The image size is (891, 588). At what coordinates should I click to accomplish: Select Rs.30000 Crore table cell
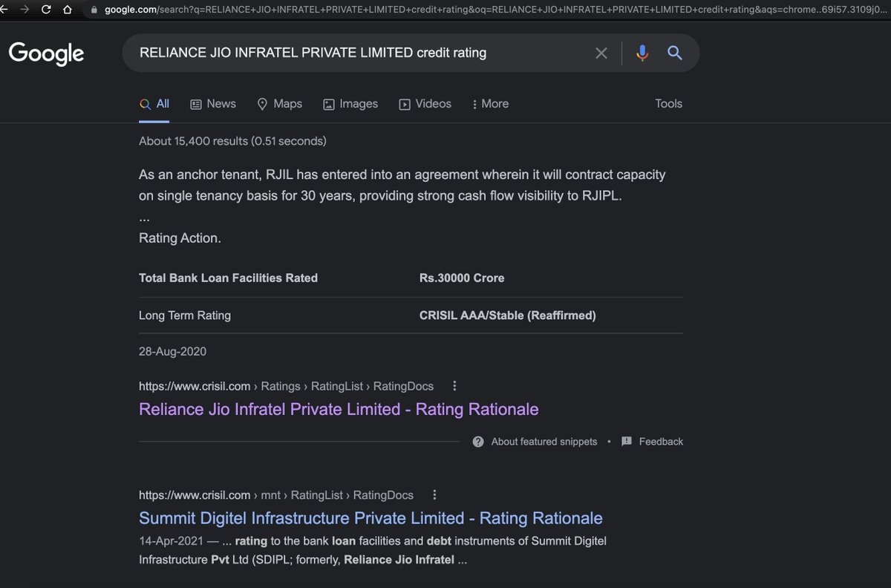coord(462,278)
